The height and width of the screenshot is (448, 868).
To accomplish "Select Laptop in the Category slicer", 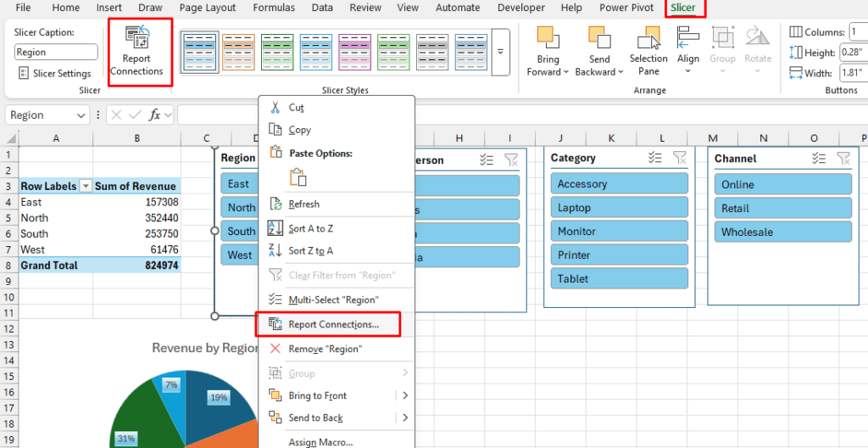I will coord(620,207).
